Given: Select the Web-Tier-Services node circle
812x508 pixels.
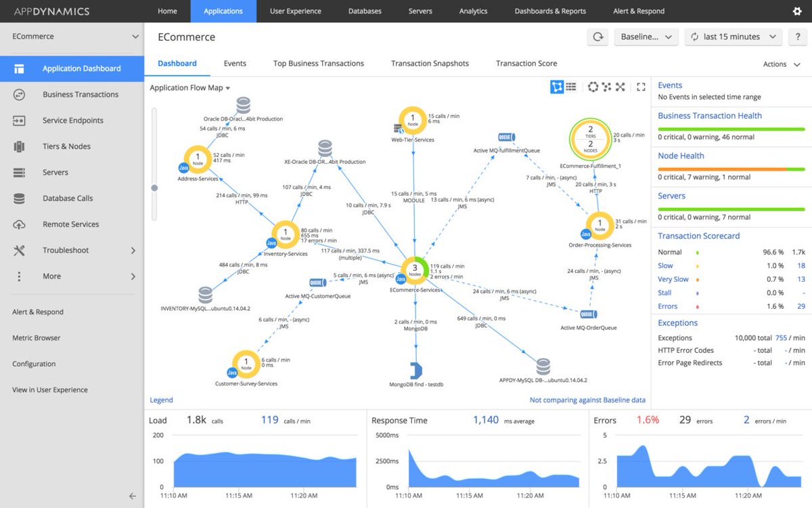Looking at the screenshot, I should [x=412, y=121].
